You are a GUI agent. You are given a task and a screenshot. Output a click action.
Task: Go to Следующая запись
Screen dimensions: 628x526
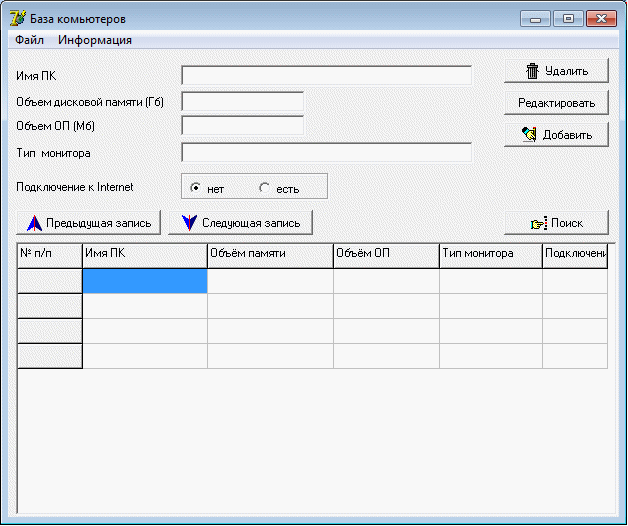point(240,223)
